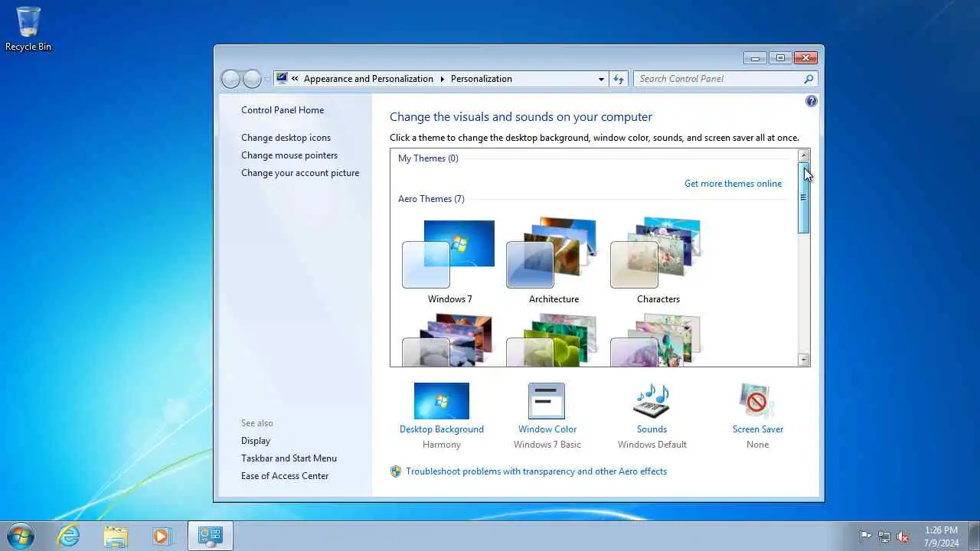Click Get more themes online

coord(733,184)
